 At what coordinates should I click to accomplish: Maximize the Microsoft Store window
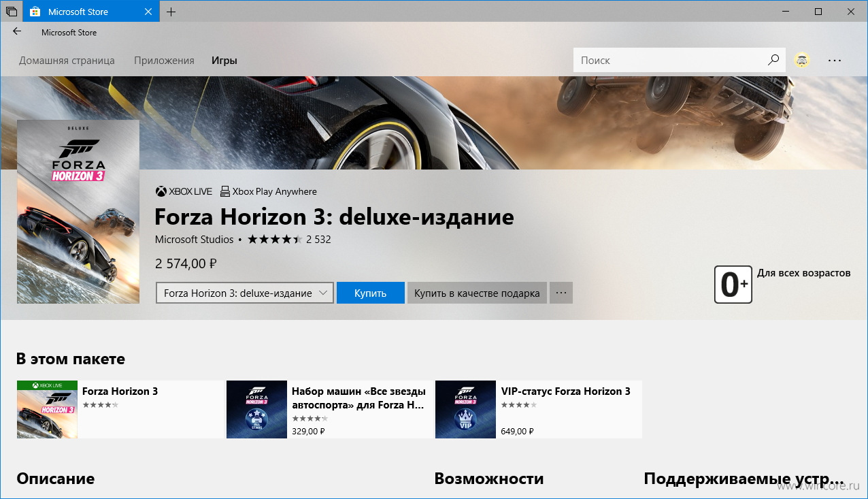[818, 12]
